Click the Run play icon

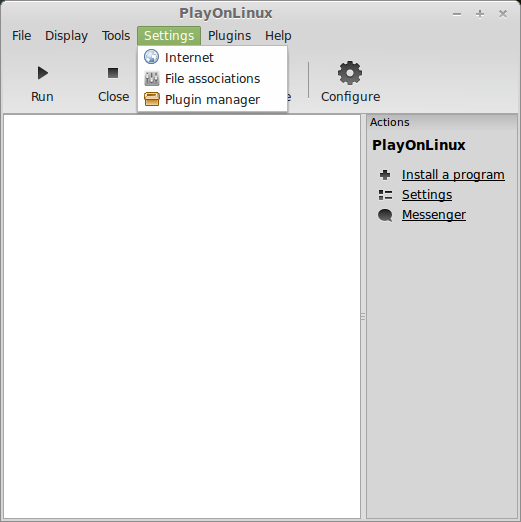[43, 73]
